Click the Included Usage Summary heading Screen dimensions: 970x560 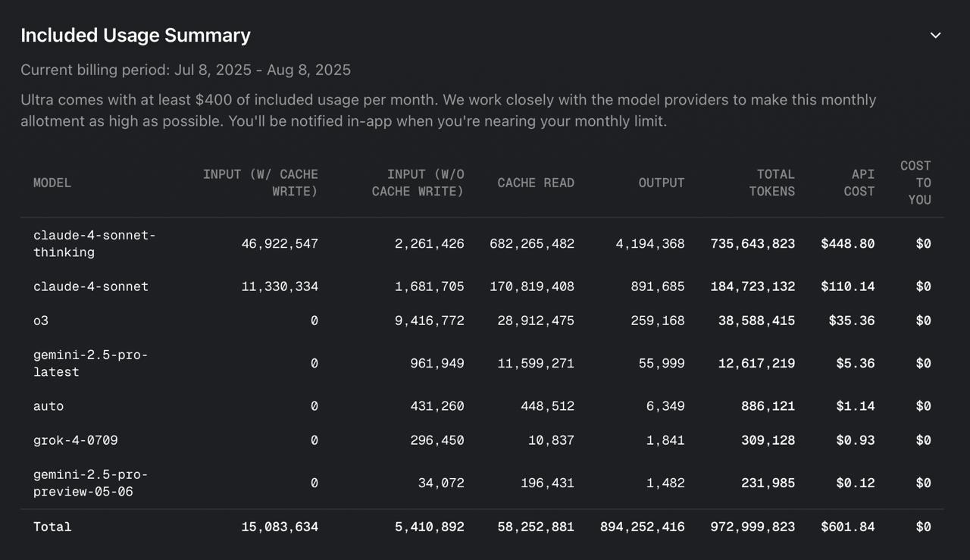135,36
